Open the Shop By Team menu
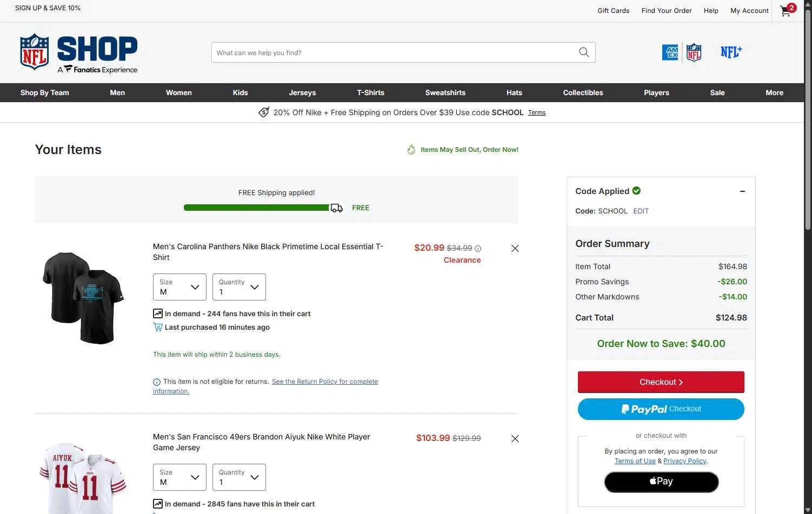812x514 pixels. click(45, 92)
